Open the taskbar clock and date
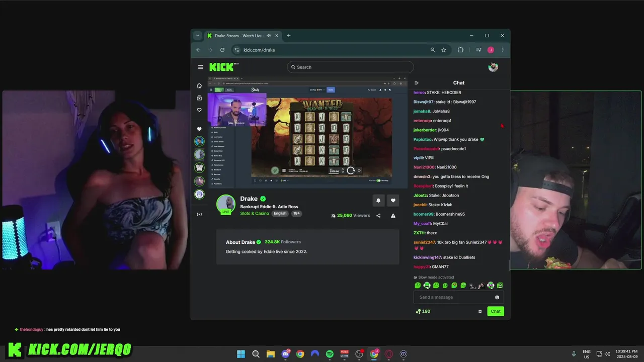 [627, 354]
